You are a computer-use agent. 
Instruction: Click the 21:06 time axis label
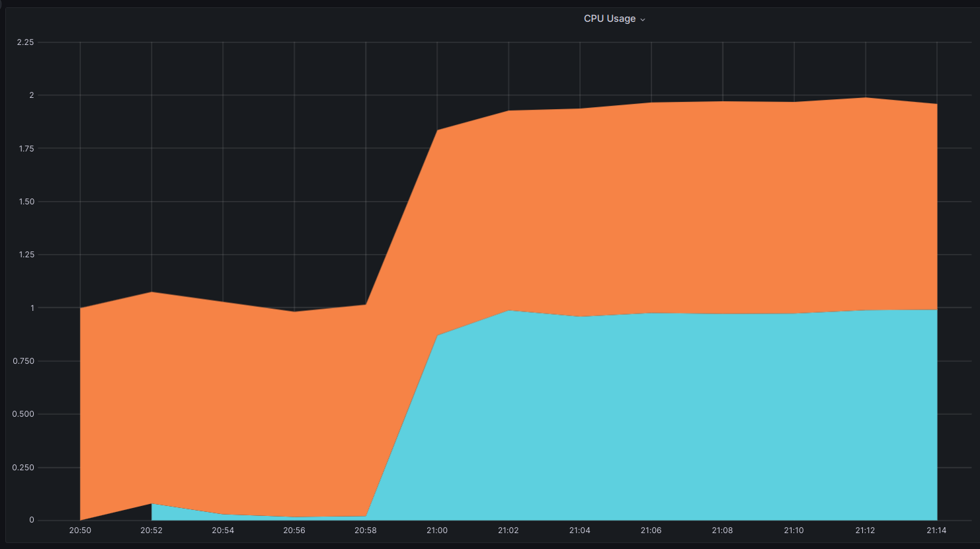coord(651,530)
